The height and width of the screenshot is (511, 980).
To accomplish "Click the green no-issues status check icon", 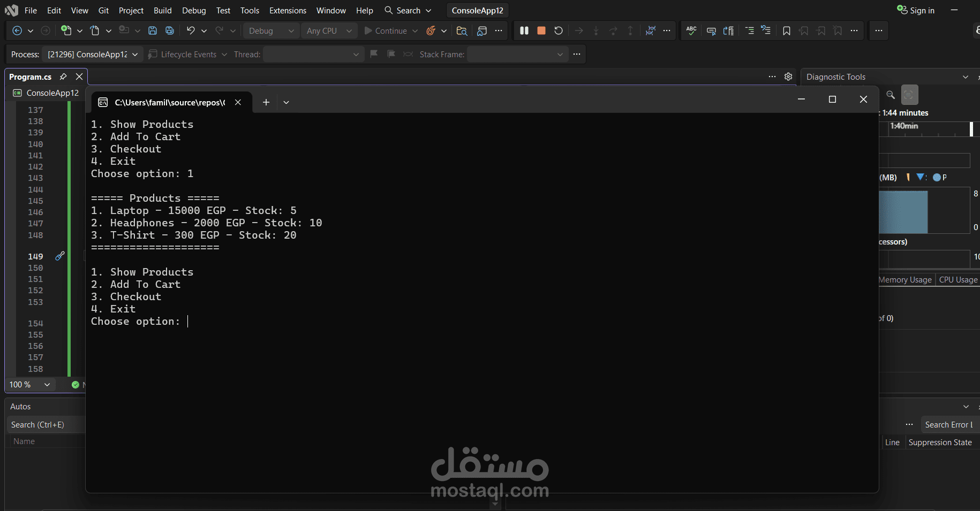I will [x=76, y=385].
